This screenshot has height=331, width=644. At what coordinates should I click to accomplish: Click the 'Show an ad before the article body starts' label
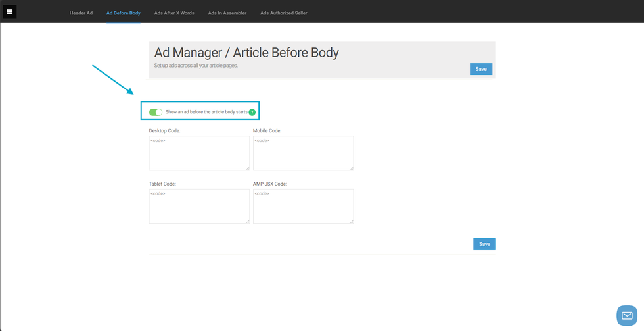(x=206, y=112)
